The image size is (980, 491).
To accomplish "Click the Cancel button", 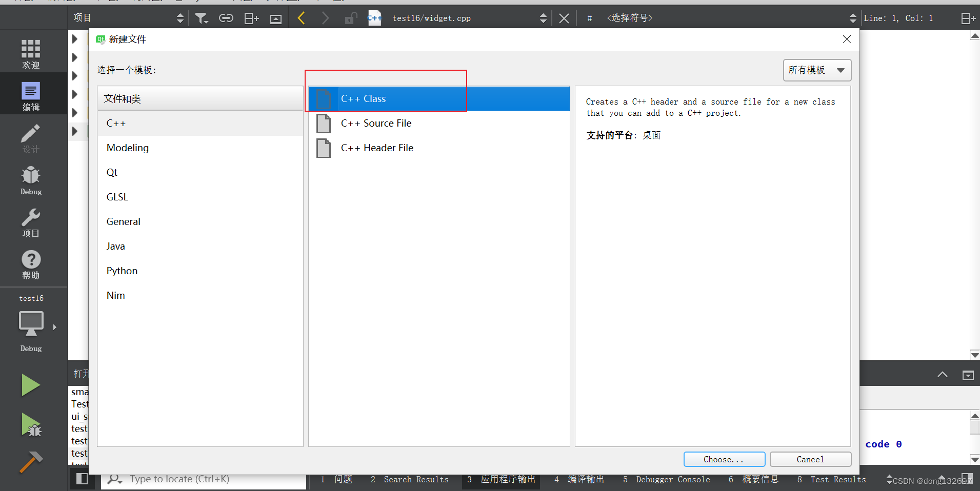I will coord(810,459).
